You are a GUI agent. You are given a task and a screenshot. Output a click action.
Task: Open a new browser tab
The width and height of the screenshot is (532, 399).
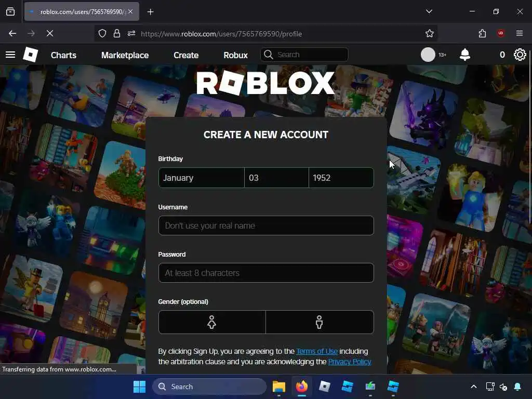(150, 12)
